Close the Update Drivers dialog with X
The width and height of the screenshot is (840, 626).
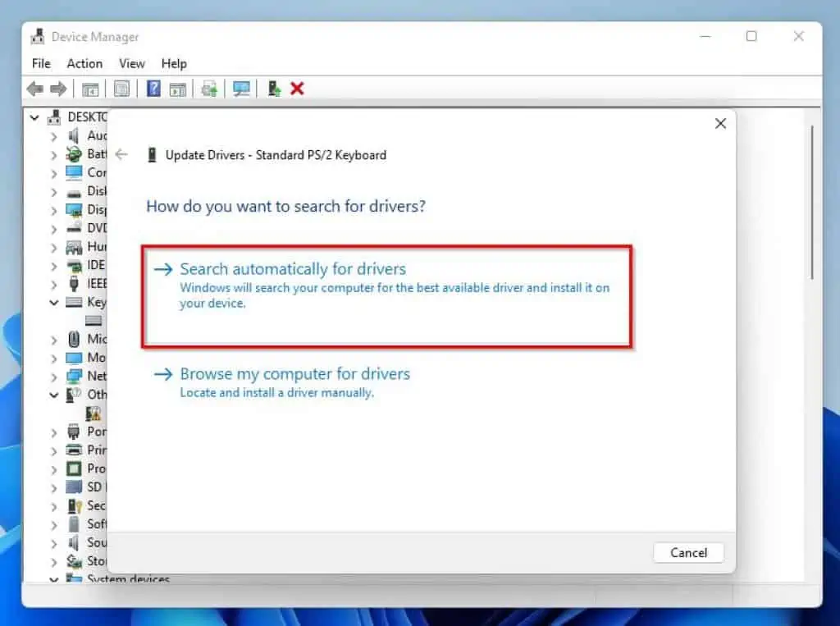[x=720, y=123]
